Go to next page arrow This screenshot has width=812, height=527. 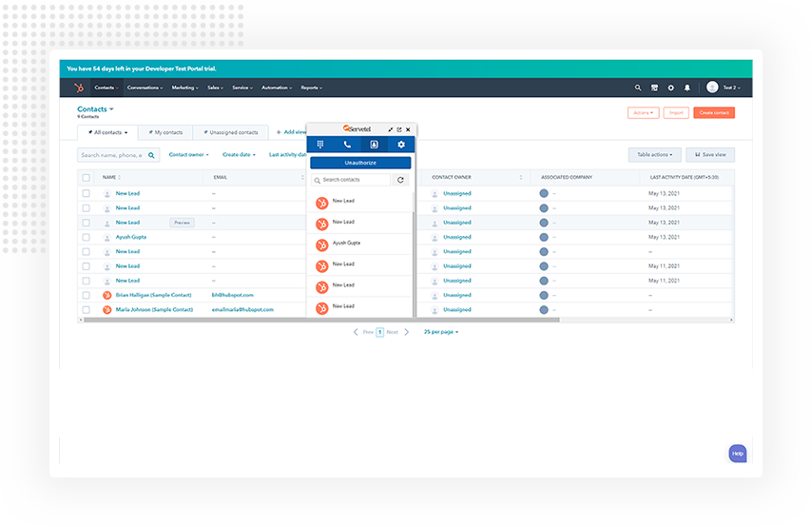click(407, 332)
